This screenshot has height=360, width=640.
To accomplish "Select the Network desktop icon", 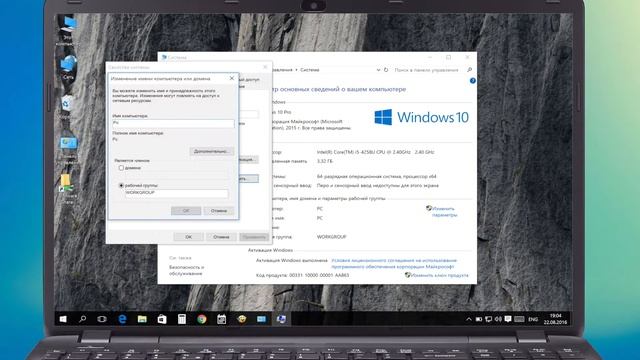I will (x=68, y=68).
